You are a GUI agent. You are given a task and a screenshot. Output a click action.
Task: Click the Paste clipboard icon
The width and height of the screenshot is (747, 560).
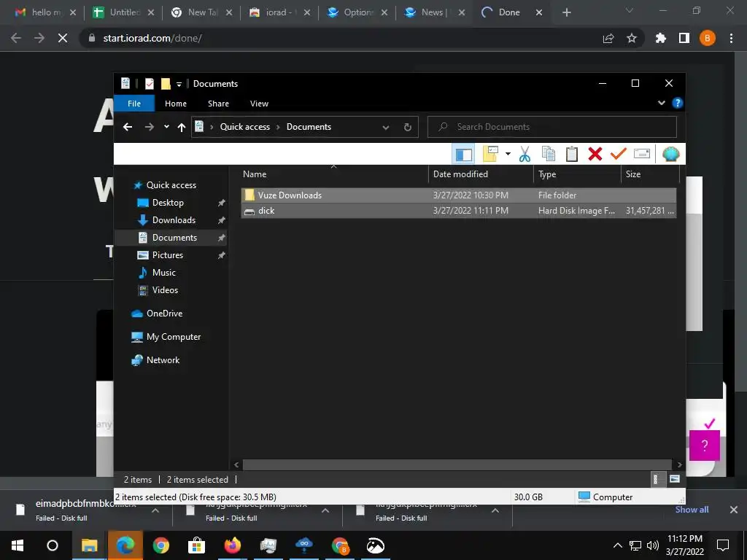tap(572, 155)
